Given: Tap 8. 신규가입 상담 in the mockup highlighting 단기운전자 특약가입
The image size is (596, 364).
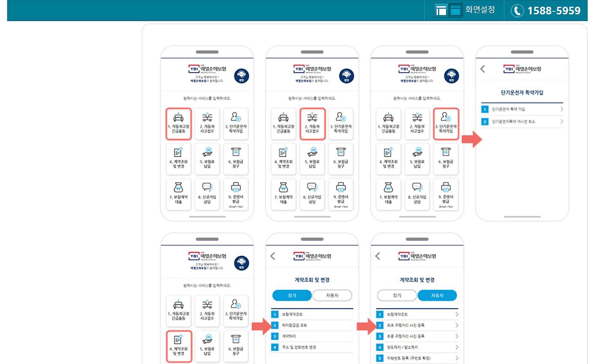Looking at the screenshot, I should [x=417, y=194].
